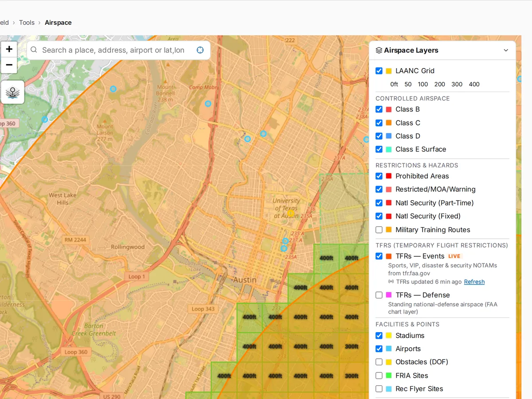Enable TFRs — Defense layer
Screen dimensions: 532x399
tap(379, 295)
